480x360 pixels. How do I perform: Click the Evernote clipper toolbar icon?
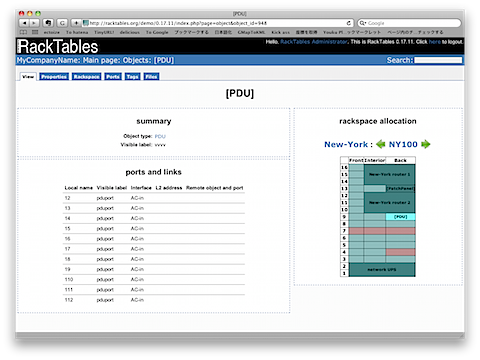coord(48,23)
